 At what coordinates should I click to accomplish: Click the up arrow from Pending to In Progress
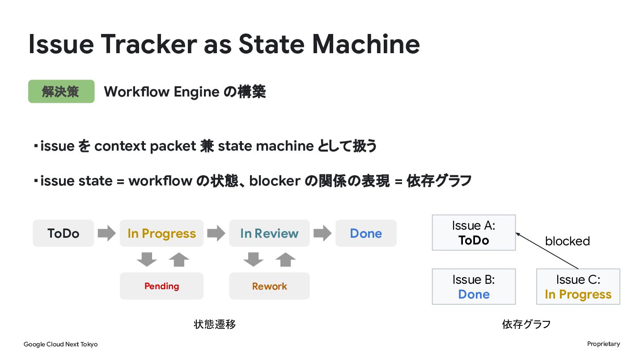click(x=179, y=260)
